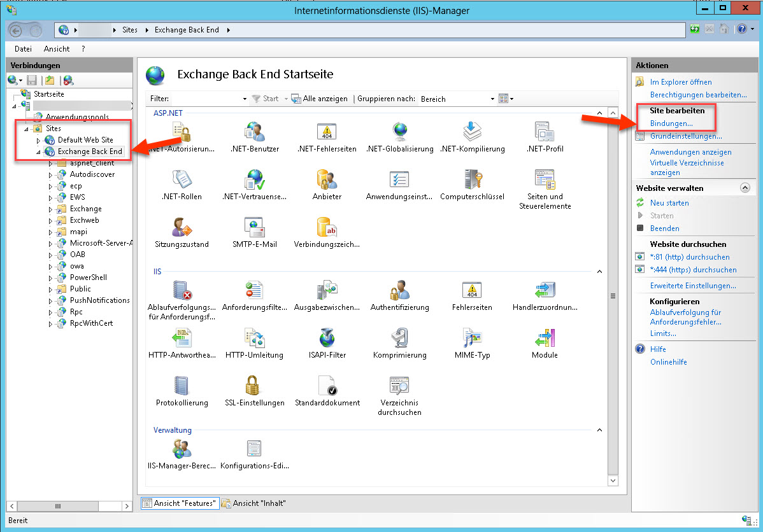
Task: Open Standarddokument feature
Action: [x=327, y=391]
